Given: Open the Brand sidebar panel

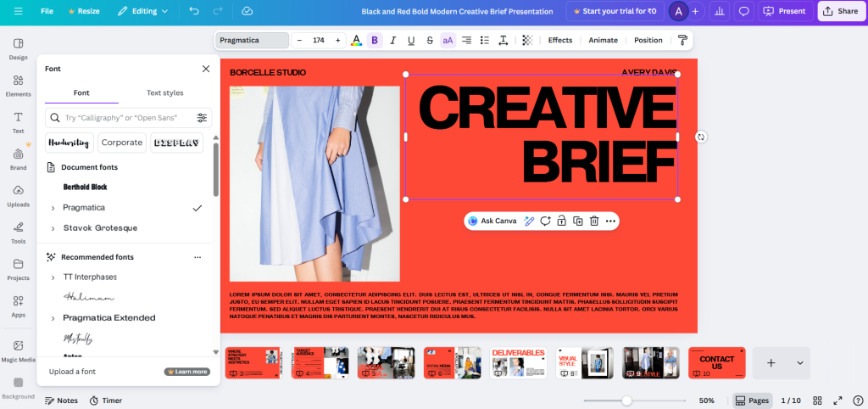Looking at the screenshot, I should tap(19, 159).
